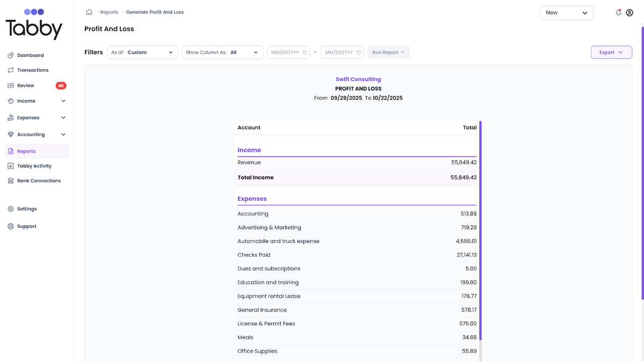This screenshot has height=362, width=644.
Task: Click the notification bell icon
Action: tap(618, 12)
